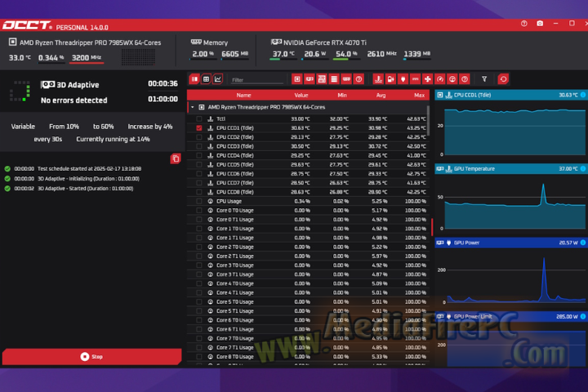
Task: Switch to the graph view layout
Action: (218, 79)
